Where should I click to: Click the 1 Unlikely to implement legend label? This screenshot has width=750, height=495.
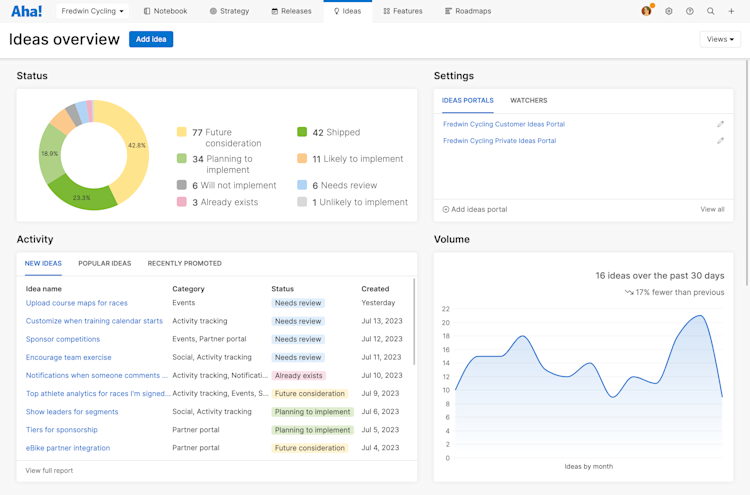[360, 202]
